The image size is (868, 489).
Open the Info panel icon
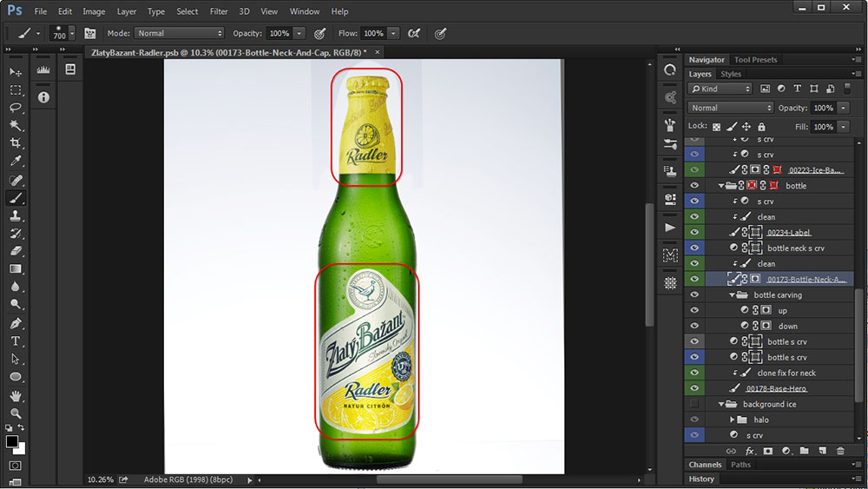pyautogui.click(x=43, y=97)
